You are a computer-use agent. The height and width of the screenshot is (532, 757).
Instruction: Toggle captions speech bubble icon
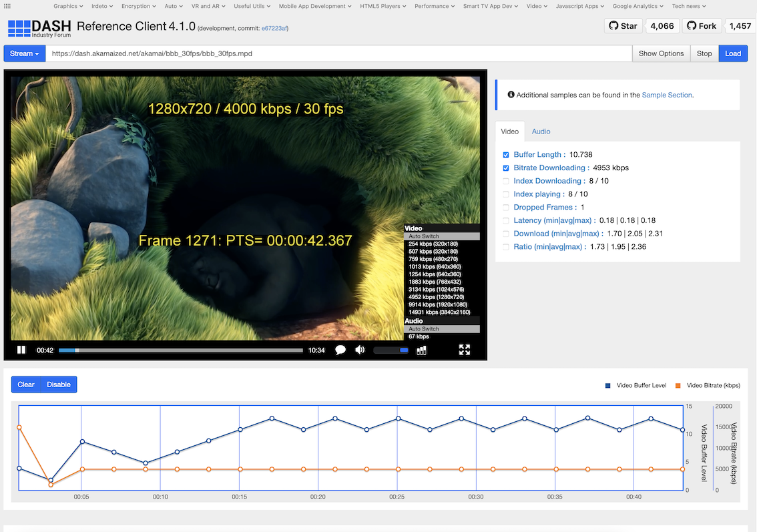tap(340, 350)
